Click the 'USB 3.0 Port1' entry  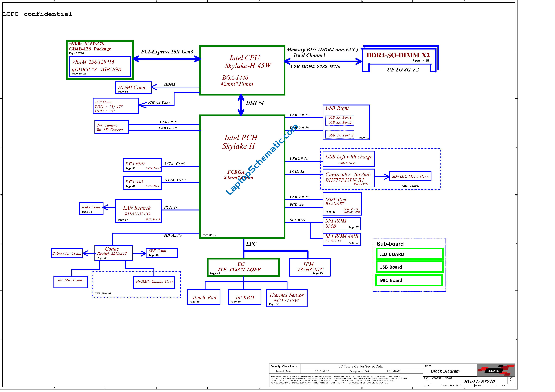click(340, 117)
